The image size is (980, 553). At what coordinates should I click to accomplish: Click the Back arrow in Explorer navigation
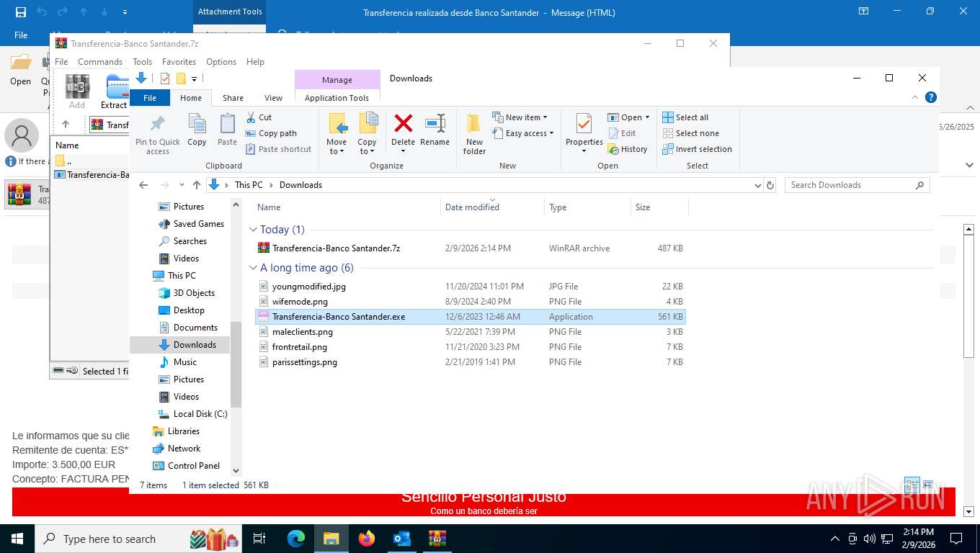point(143,185)
